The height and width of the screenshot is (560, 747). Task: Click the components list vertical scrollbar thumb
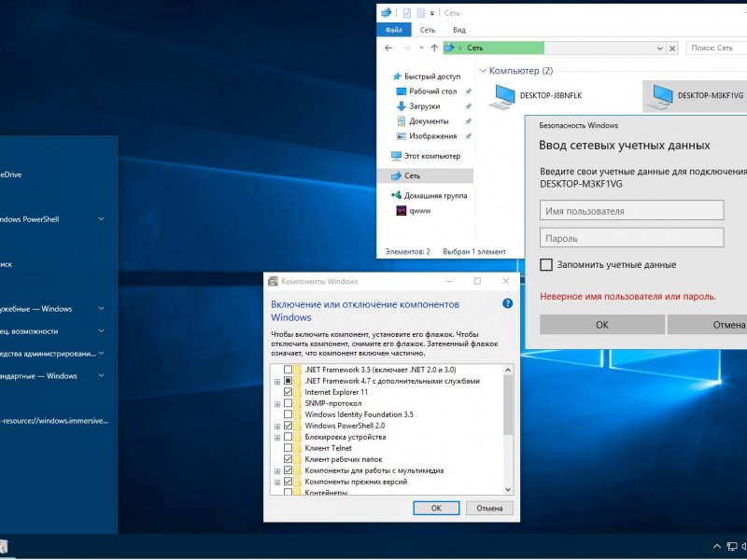pyautogui.click(x=508, y=405)
